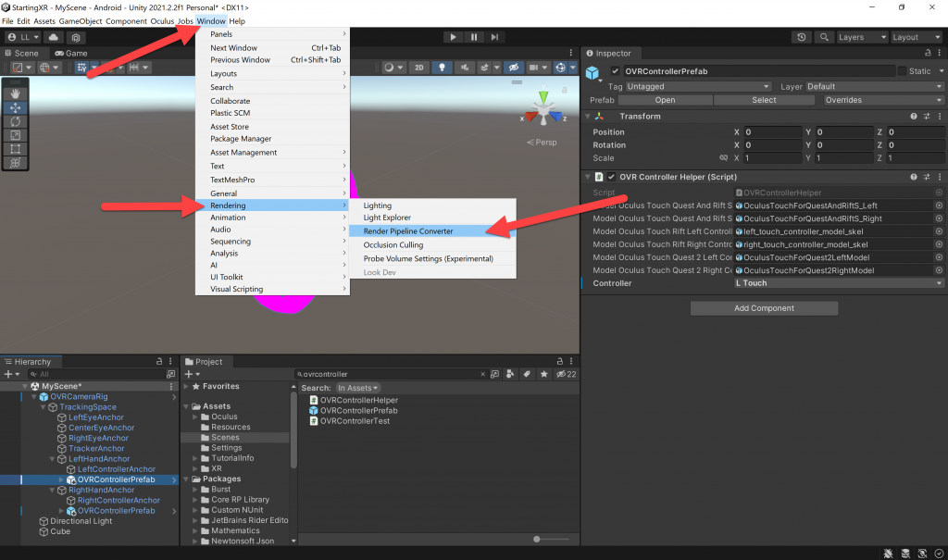
Task: Clear the ovrcontroller search text
Action: [x=482, y=374]
